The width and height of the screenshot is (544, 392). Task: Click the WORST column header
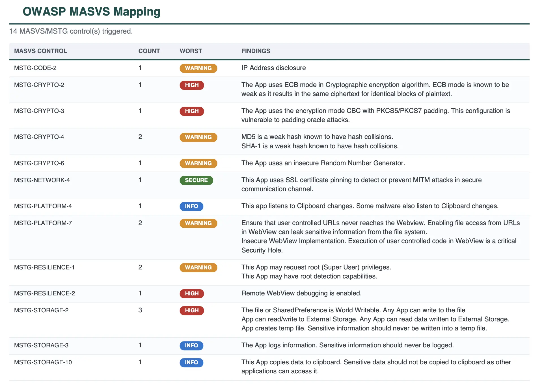[191, 51]
